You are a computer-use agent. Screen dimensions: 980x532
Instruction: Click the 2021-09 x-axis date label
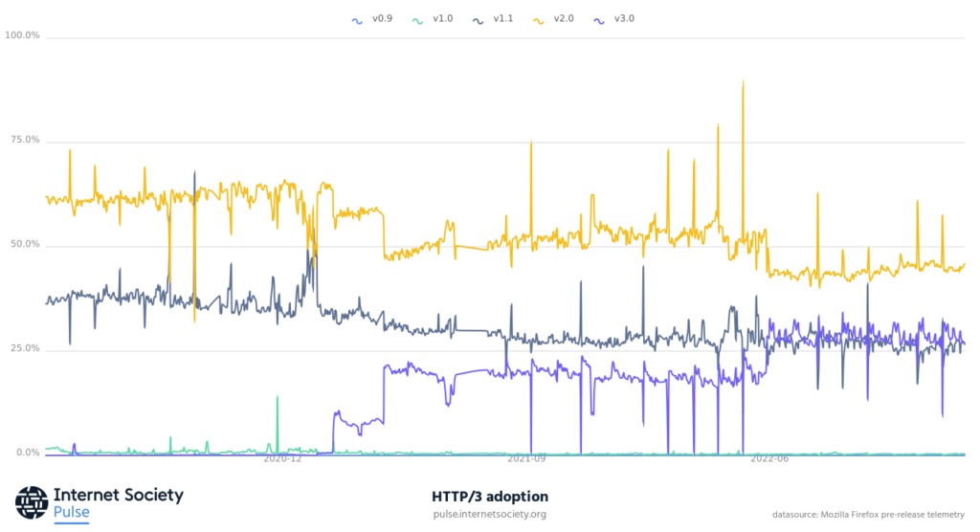coord(525,459)
